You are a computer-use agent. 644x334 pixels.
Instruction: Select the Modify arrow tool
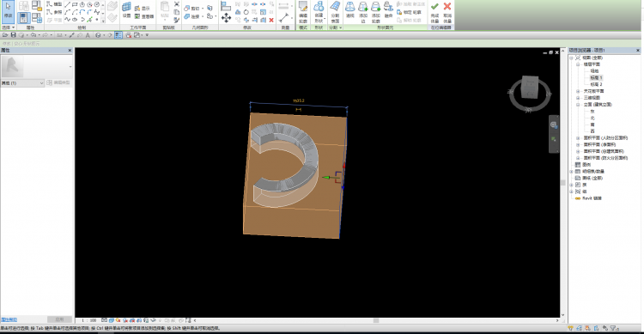click(x=9, y=11)
